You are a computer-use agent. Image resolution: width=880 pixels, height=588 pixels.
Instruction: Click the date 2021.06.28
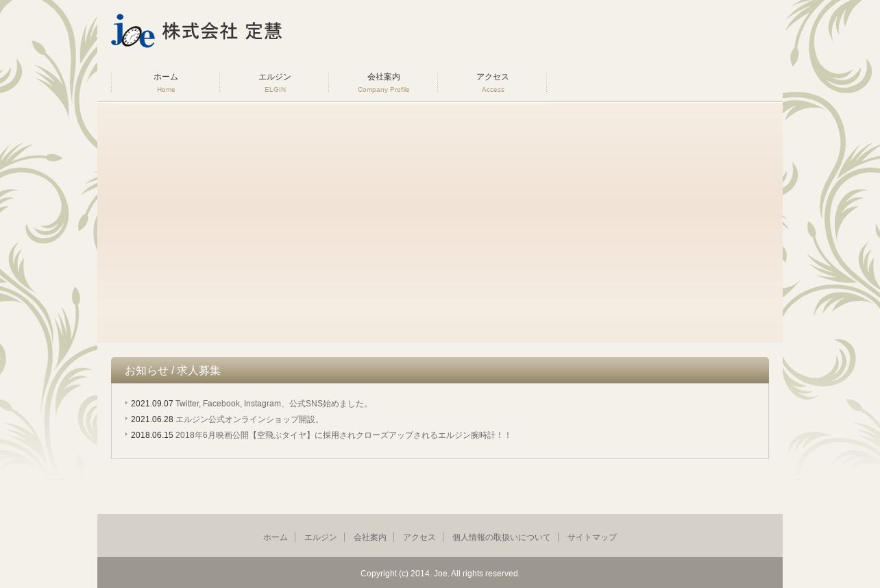(152, 419)
